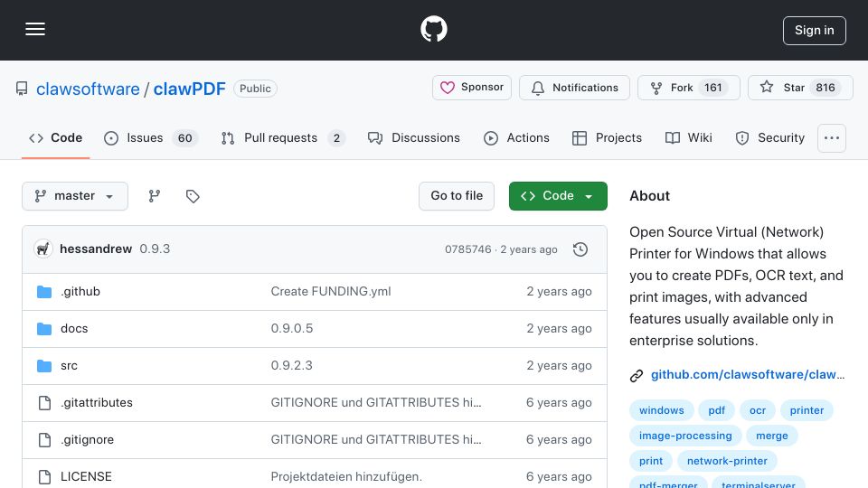
Task: Click the repository icon beside clawsoftware
Action: coord(22,89)
